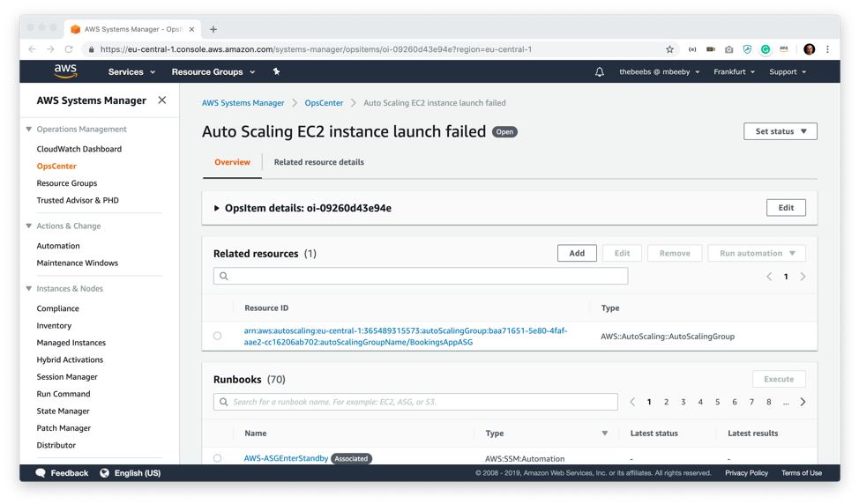
Task: Go to next page of Runbooks
Action: (803, 402)
